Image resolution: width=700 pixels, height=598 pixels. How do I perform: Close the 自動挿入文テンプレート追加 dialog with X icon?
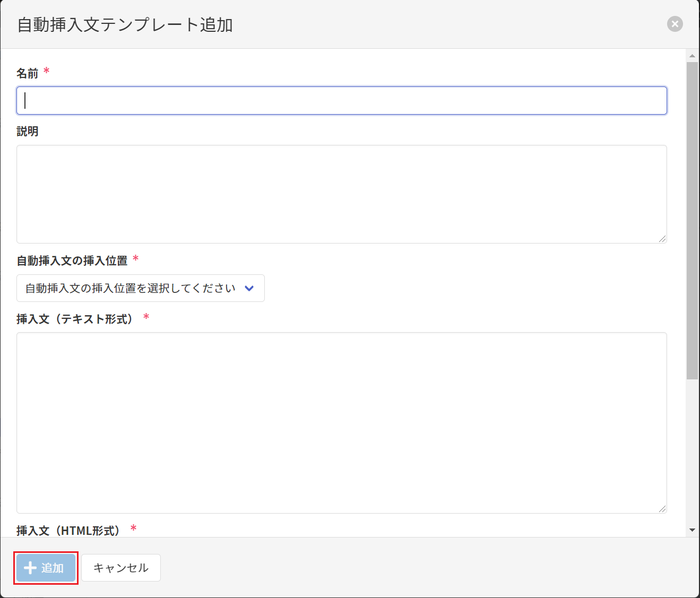click(x=675, y=24)
